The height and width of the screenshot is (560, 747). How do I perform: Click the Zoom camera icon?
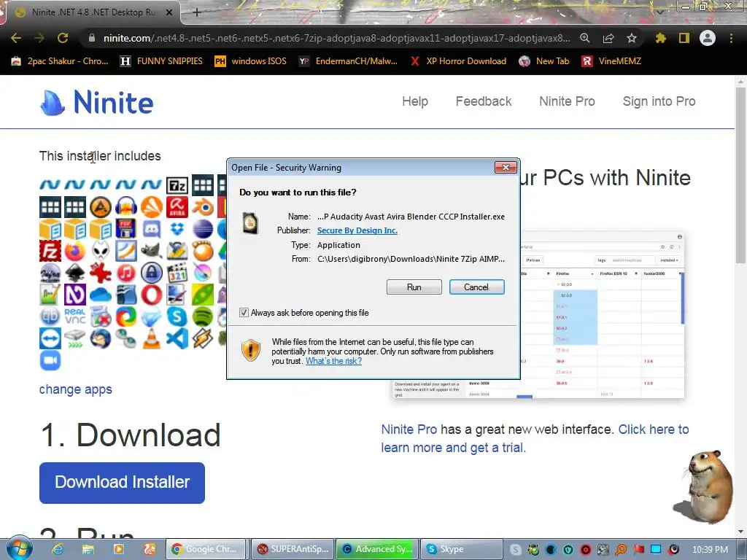click(x=50, y=360)
